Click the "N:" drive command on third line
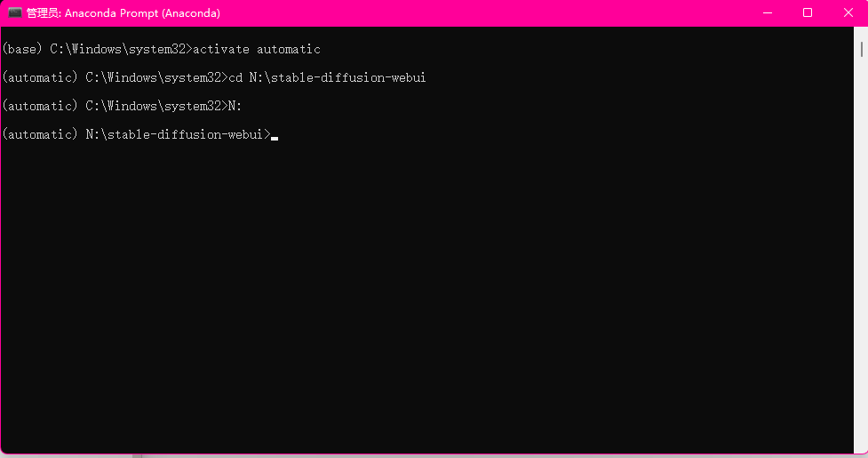This screenshot has width=868, height=458. pos(235,106)
